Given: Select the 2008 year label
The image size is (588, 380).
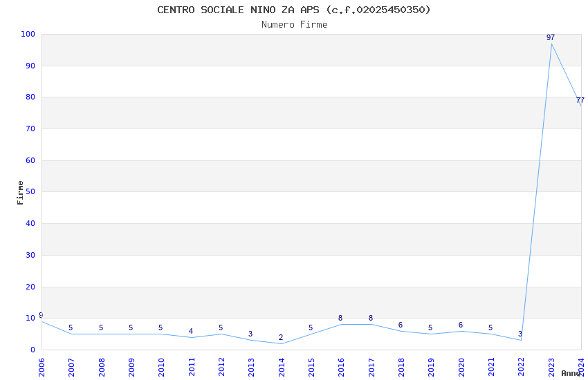Looking at the screenshot, I should pyautogui.click(x=101, y=368).
